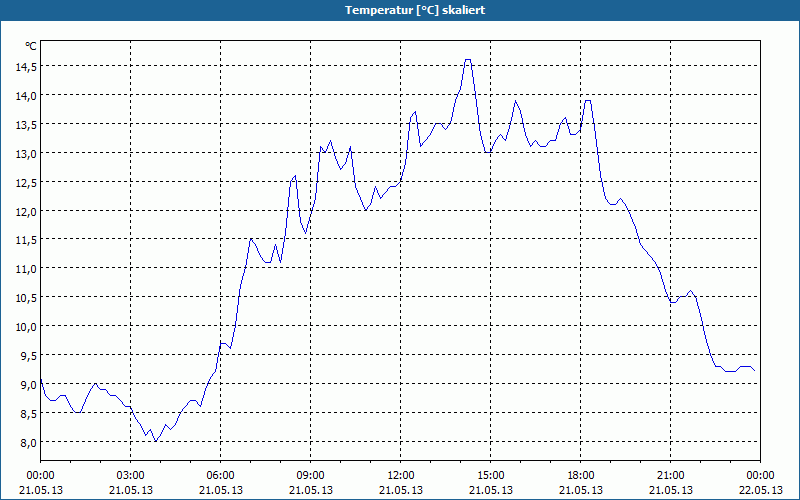This screenshot has width=800, height=500.
Task: Click the "15:00" time label
Action: click(x=490, y=476)
